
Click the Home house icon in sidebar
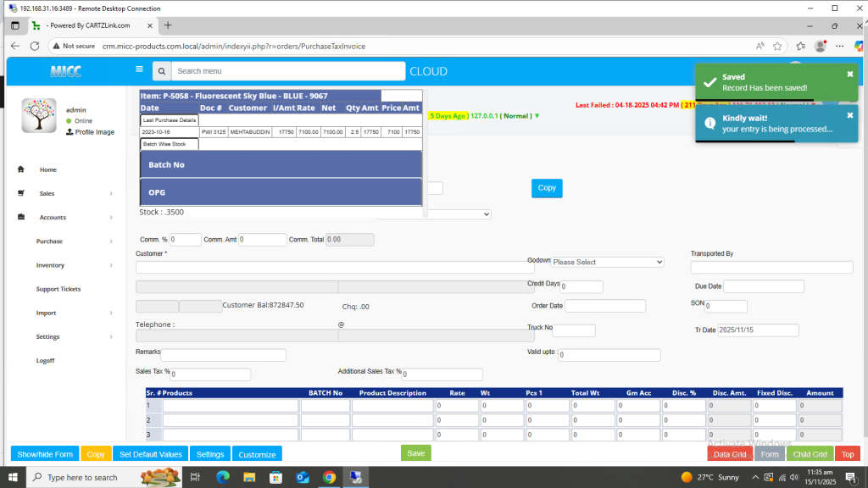[x=20, y=169]
